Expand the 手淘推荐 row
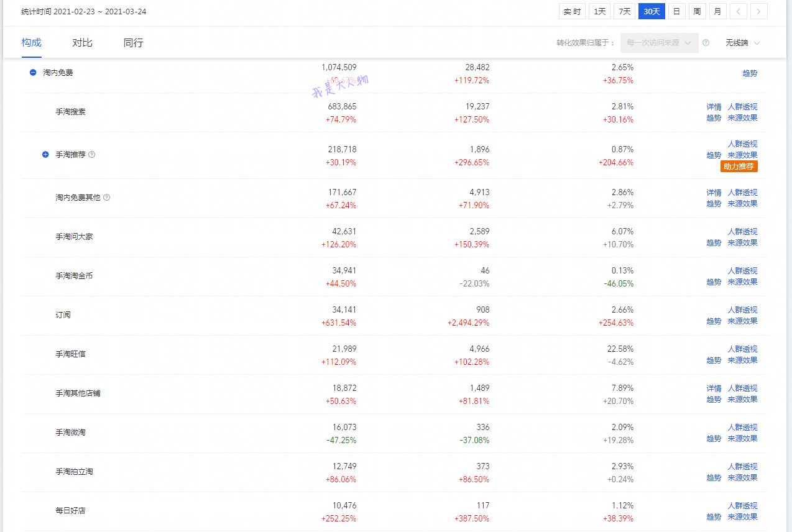The width and height of the screenshot is (792, 532). [45, 155]
